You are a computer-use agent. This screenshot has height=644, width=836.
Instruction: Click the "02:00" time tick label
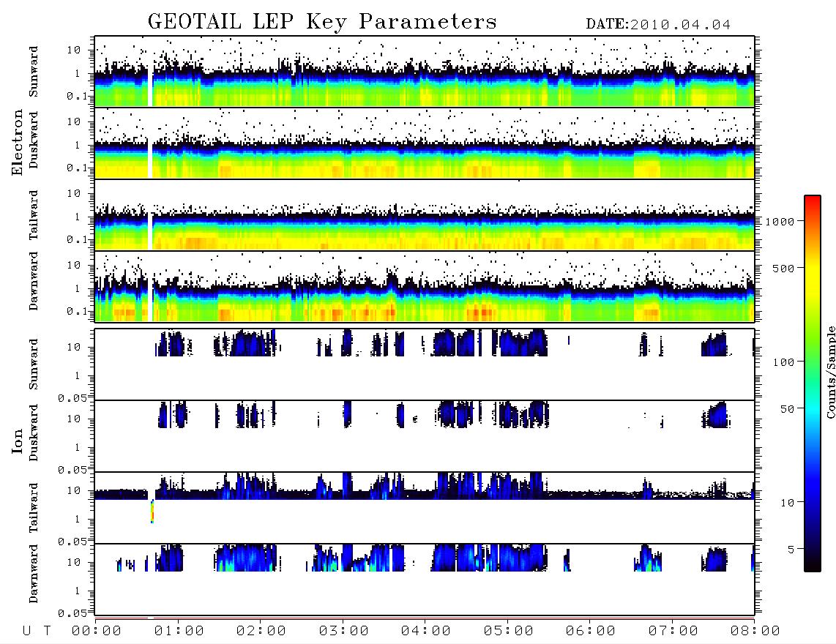tap(261, 631)
